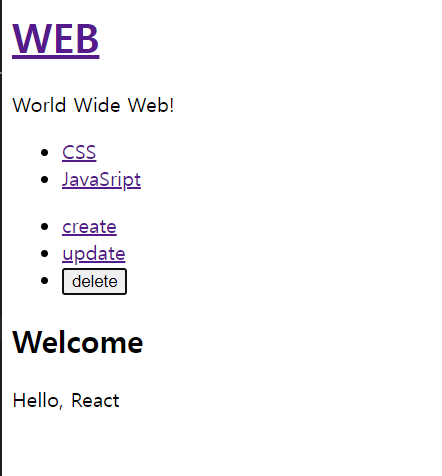The height and width of the screenshot is (476, 442).
Task: Click the delete button
Action: click(94, 282)
